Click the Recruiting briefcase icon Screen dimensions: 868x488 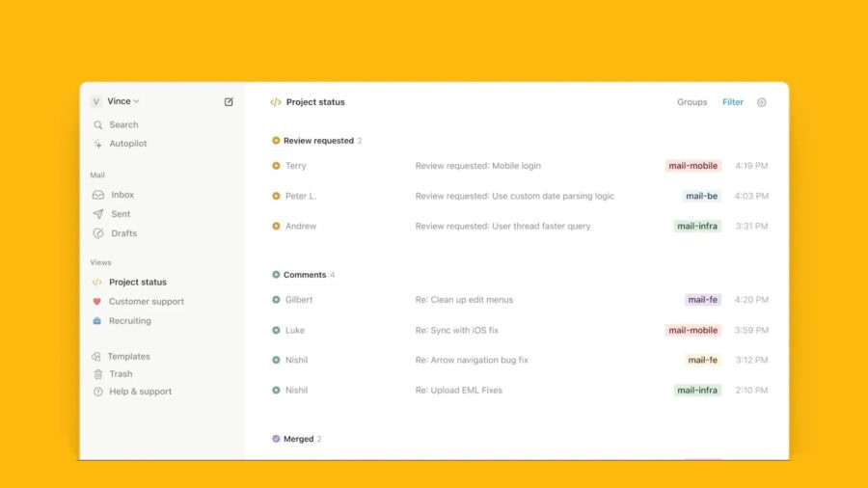point(96,321)
